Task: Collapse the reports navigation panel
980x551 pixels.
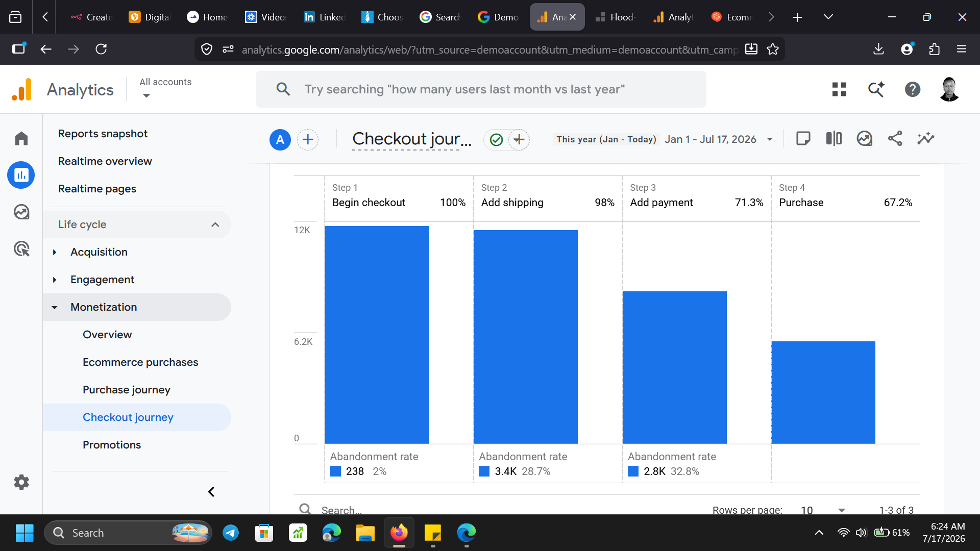Action: [x=211, y=492]
